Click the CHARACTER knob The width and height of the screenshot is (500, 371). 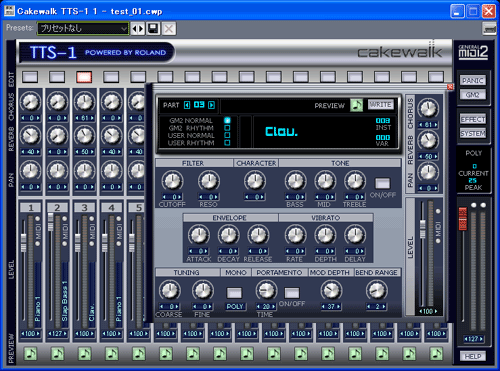point(255,181)
